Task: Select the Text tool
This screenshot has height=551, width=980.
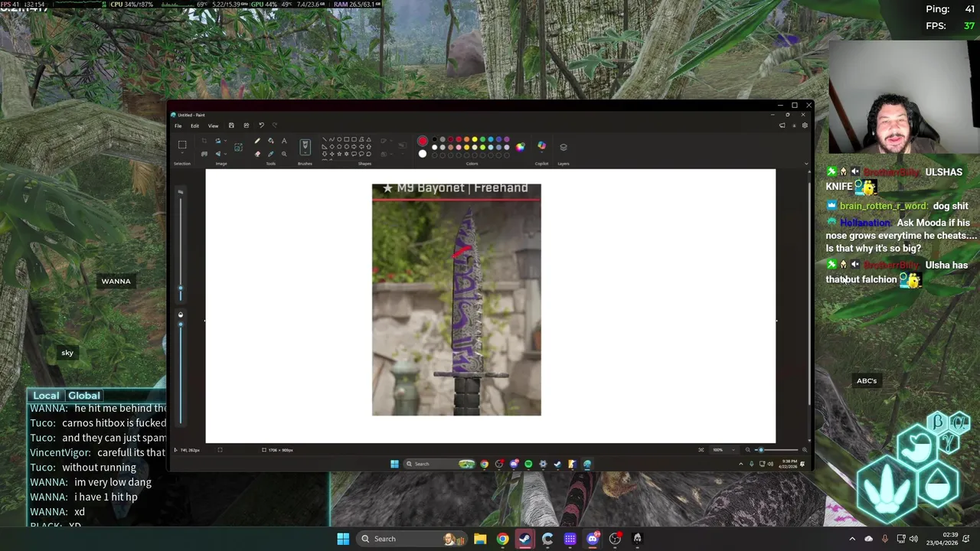Action: (284, 141)
